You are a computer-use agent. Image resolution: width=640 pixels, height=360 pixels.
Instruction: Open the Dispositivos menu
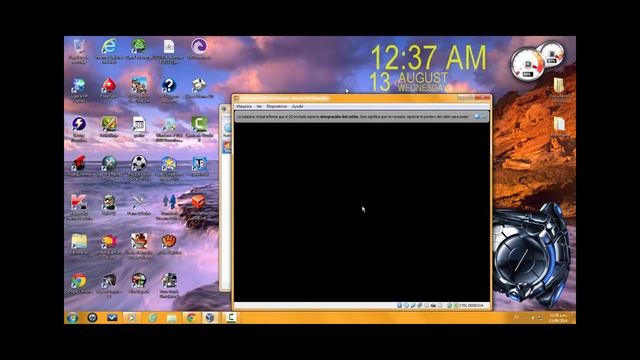click(x=277, y=107)
